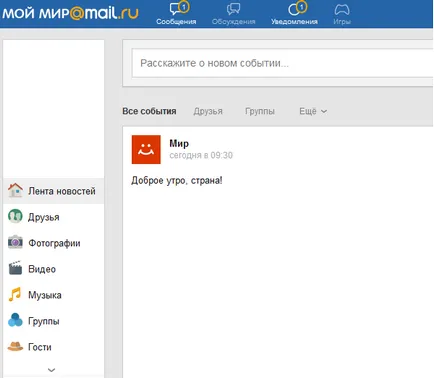Click the camera icon for Фотографии
The height and width of the screenshot is (378, 434).
(15, 242)
